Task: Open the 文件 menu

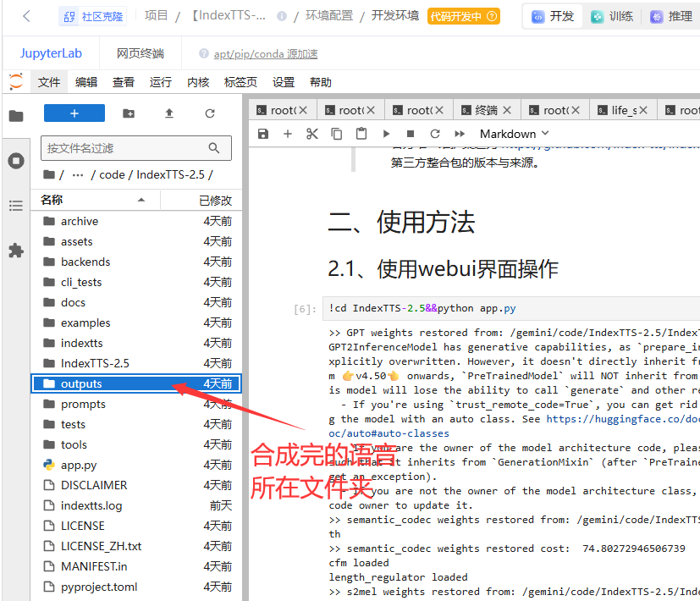Action: click(x=48, y=82)
